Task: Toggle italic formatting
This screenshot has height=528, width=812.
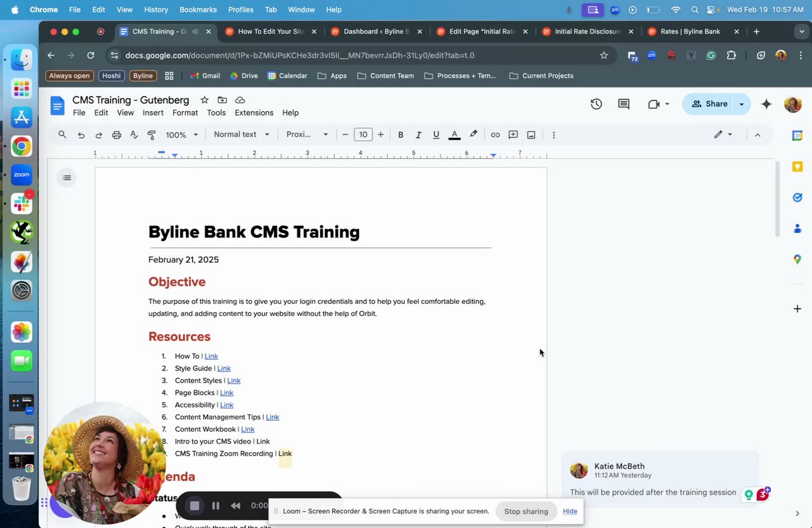Action: point(418,135)
